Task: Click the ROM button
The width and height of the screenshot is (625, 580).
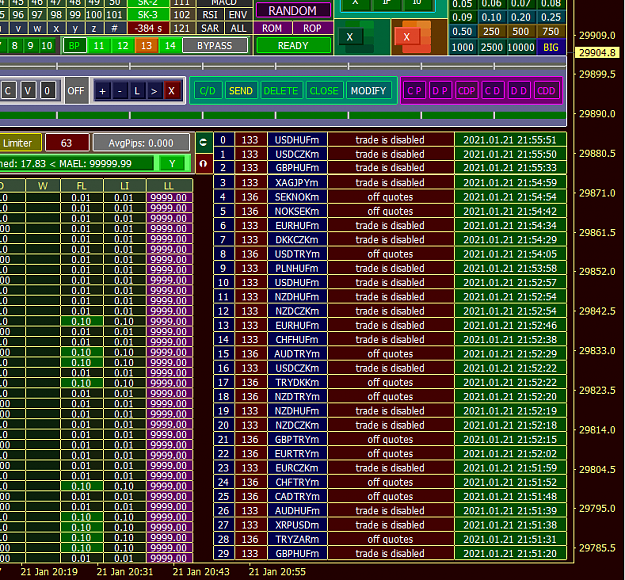Action: pos(272,28)
